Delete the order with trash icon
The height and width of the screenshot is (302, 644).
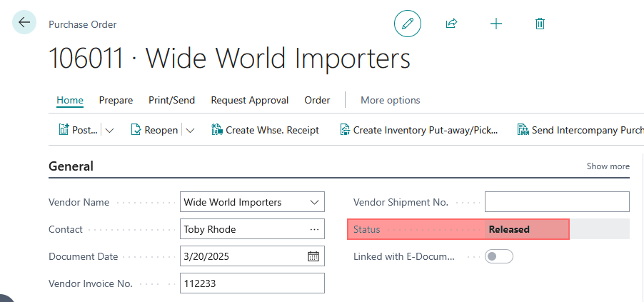[540, 24]
